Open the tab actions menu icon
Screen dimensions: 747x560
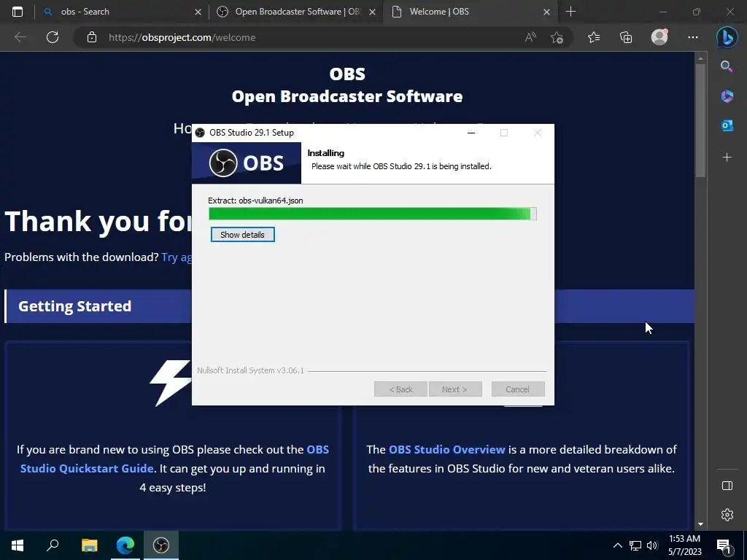18,12
